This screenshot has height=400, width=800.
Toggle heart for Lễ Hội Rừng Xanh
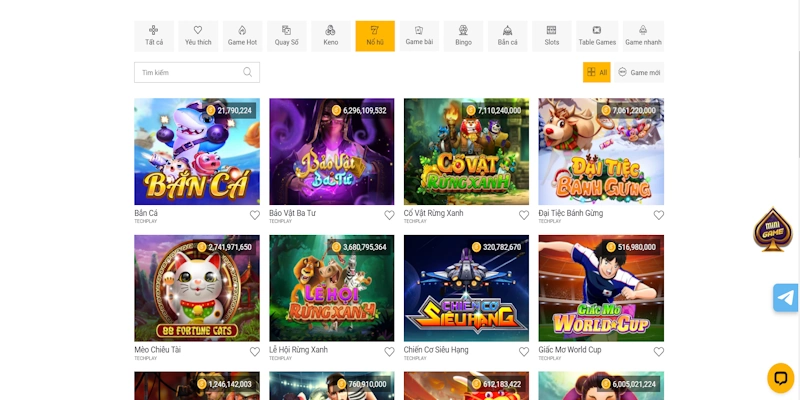(x=389, y=352)
